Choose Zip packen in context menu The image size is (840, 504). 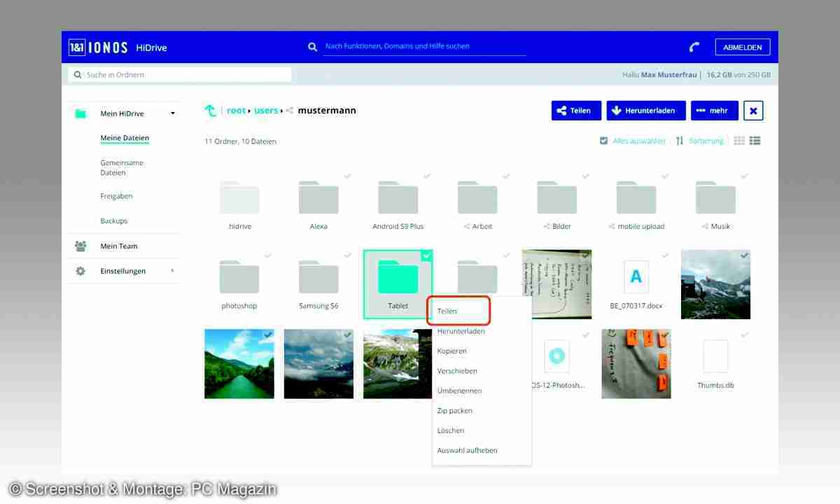tap(455, 411)
